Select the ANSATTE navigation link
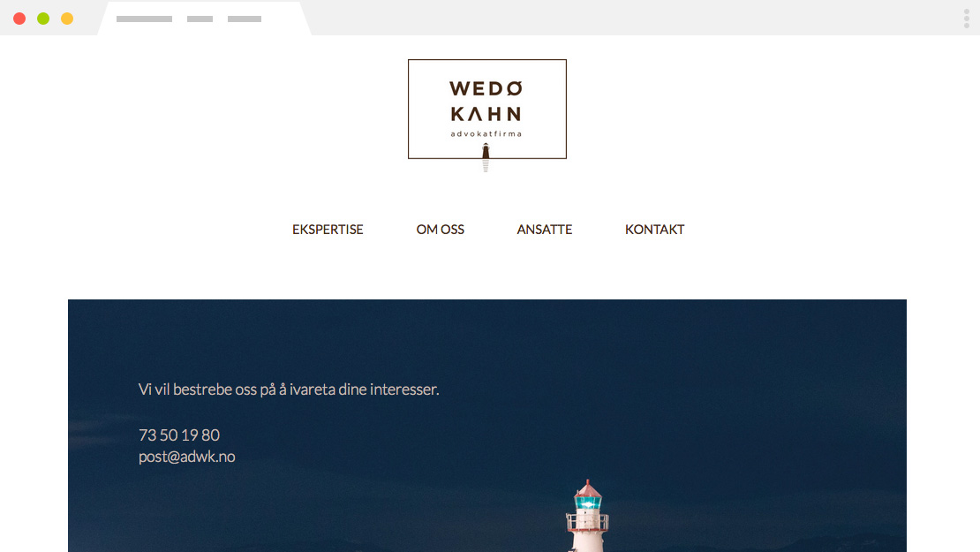This screenshot has width=980, height=552. pyautogui.click(x=545, y=230)
